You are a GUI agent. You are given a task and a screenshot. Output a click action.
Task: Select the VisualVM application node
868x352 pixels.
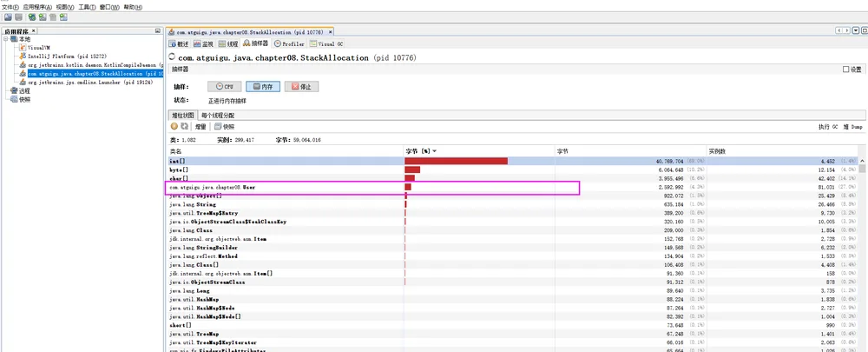coord(35,48)
